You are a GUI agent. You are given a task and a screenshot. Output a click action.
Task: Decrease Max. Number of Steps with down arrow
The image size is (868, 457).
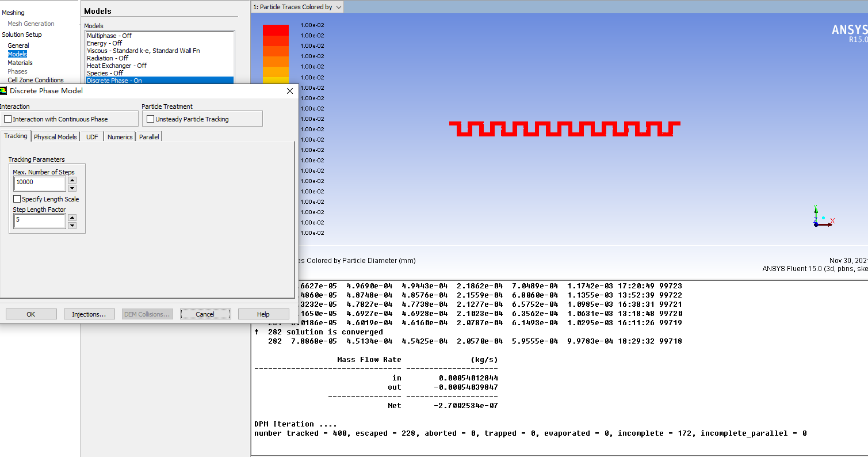72,188
